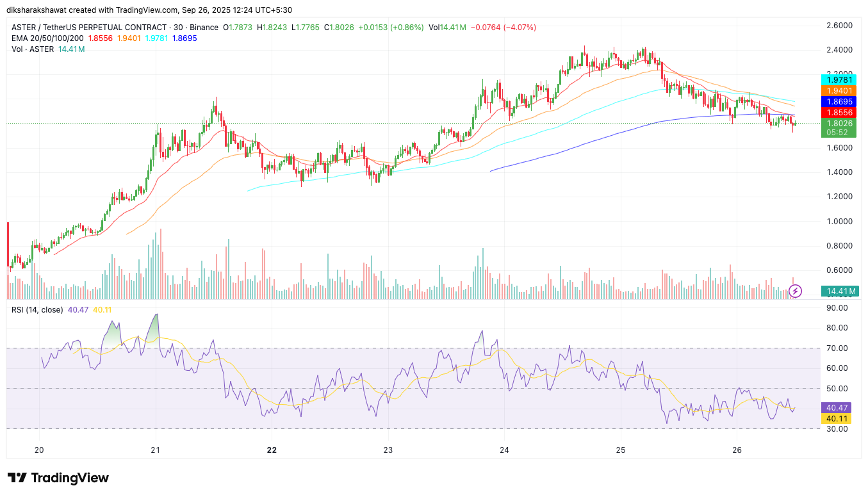
Task: Click date label 25 on time axis
Action: (x=620, y=450)
